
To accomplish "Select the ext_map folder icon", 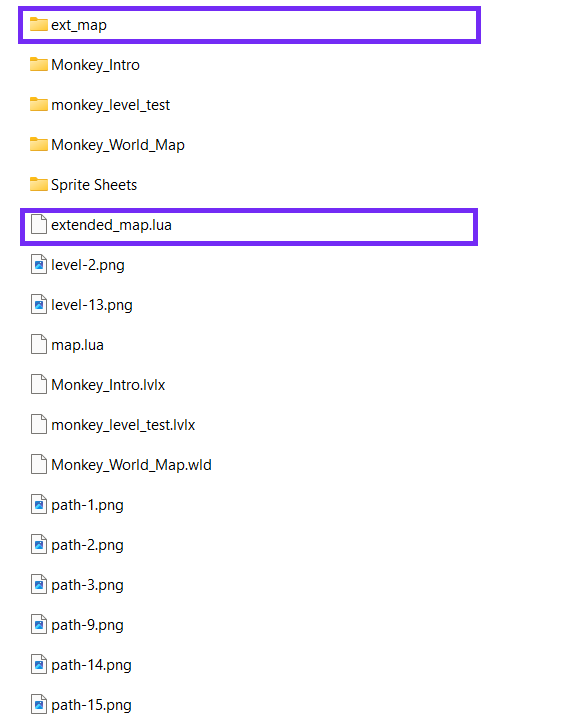I will [x=39, y=25].
